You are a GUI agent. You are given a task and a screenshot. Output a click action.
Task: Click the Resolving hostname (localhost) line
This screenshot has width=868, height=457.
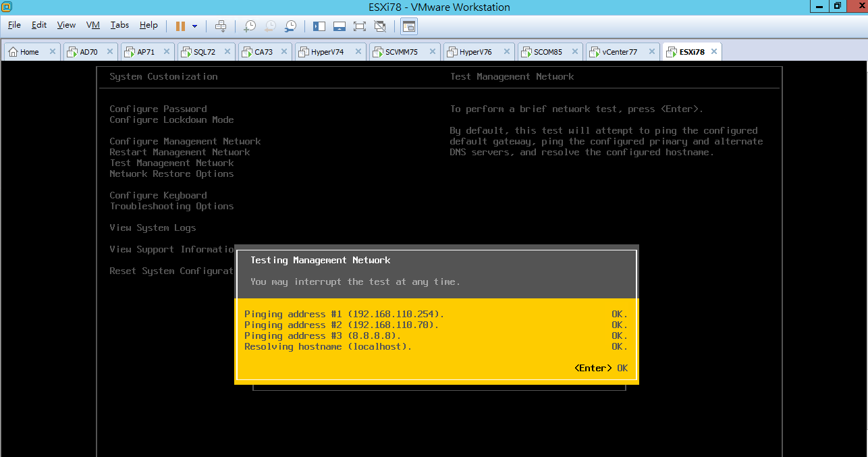click(x=436, y=346)
